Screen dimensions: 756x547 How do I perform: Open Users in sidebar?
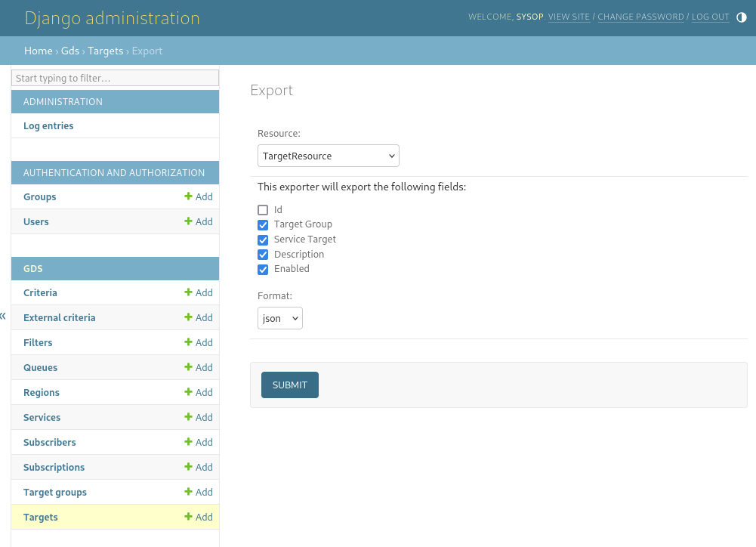click(36, 221)
